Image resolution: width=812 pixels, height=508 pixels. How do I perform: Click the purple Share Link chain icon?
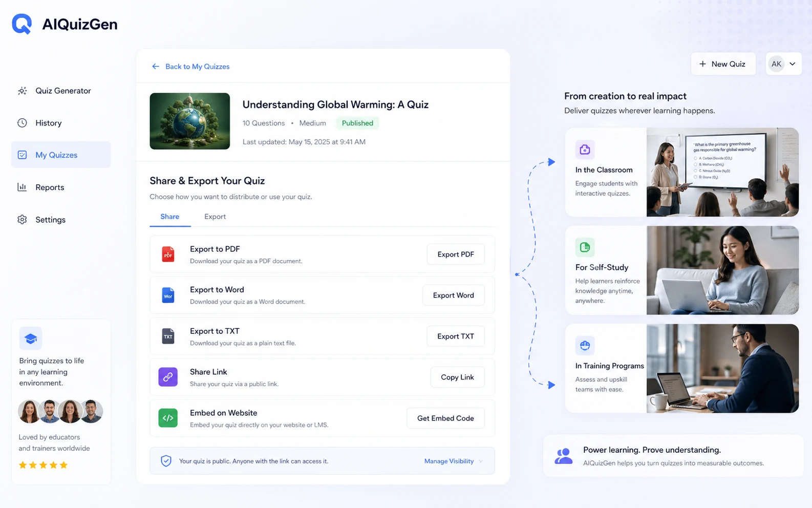tap(168, 377)
